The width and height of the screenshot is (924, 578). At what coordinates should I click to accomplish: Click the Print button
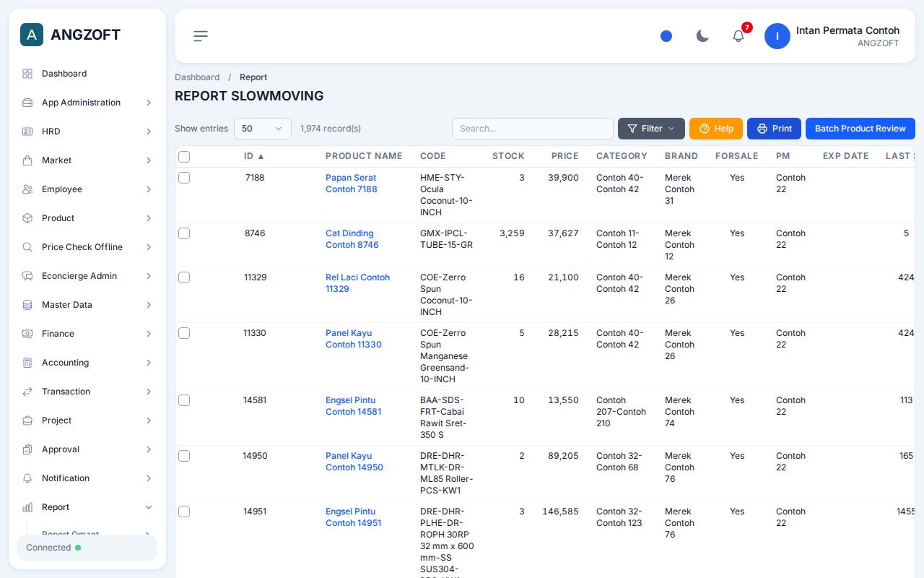tap(774, 129)
